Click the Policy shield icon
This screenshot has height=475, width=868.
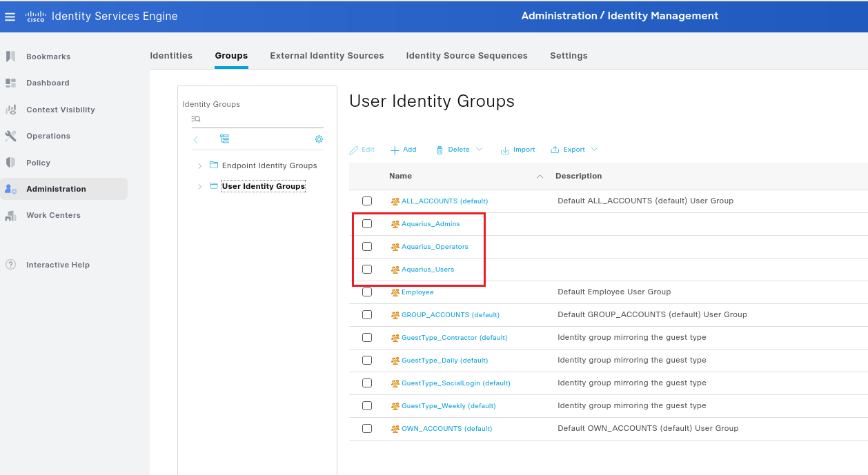[10, 163]
